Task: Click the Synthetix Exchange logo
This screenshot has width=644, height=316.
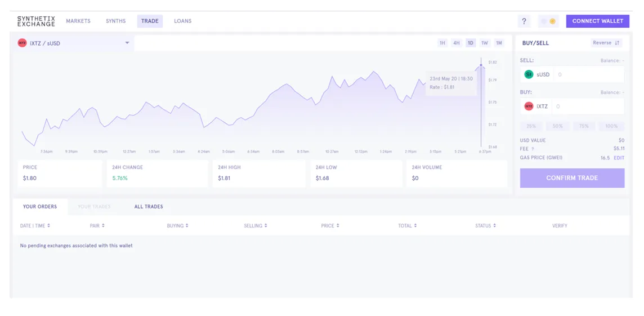Action: [x=36, y=21]
